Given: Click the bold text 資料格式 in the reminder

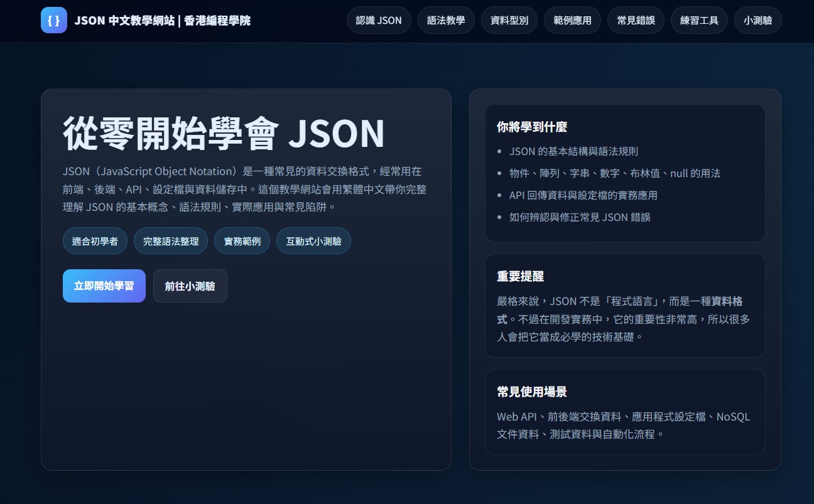Looking at the screenshot, I should 725,301.
